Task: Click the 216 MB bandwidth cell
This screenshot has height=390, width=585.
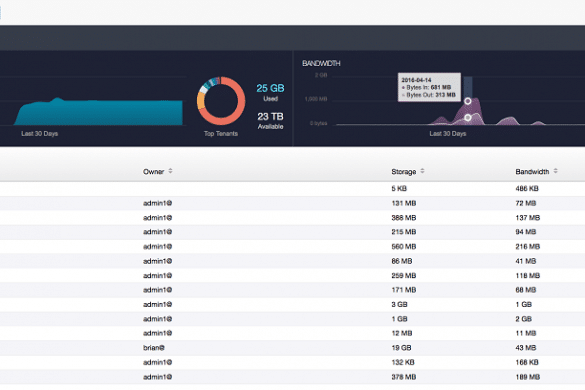Action: (x=528, y=247)
